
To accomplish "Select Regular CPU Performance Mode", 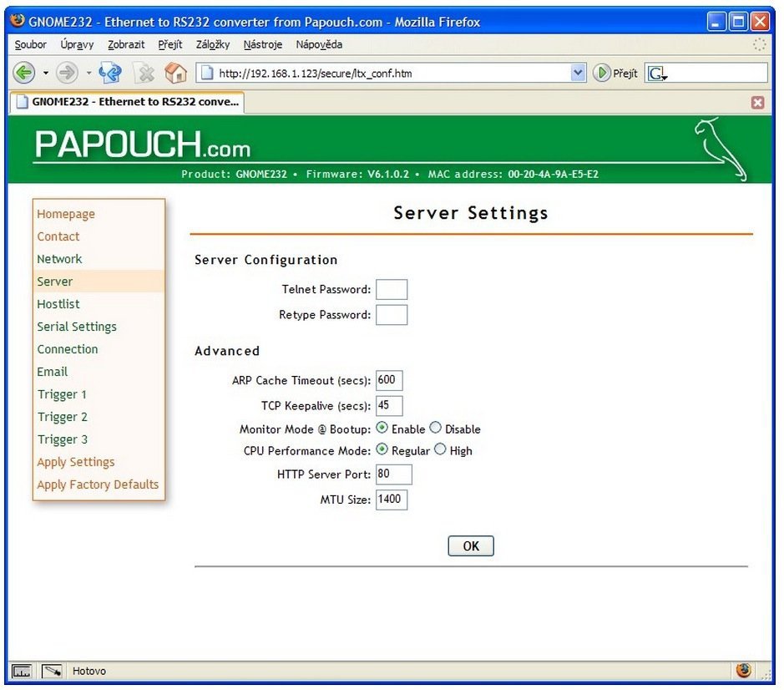I will pos(382,450).
